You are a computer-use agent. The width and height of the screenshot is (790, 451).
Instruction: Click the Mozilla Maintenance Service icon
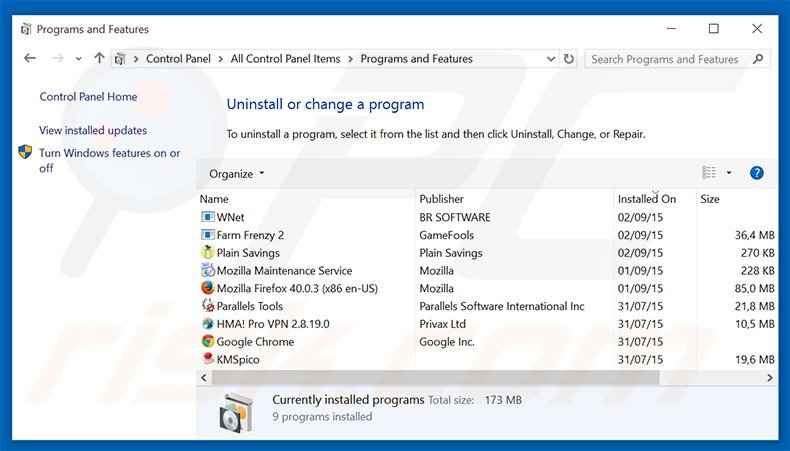point(208,271)
